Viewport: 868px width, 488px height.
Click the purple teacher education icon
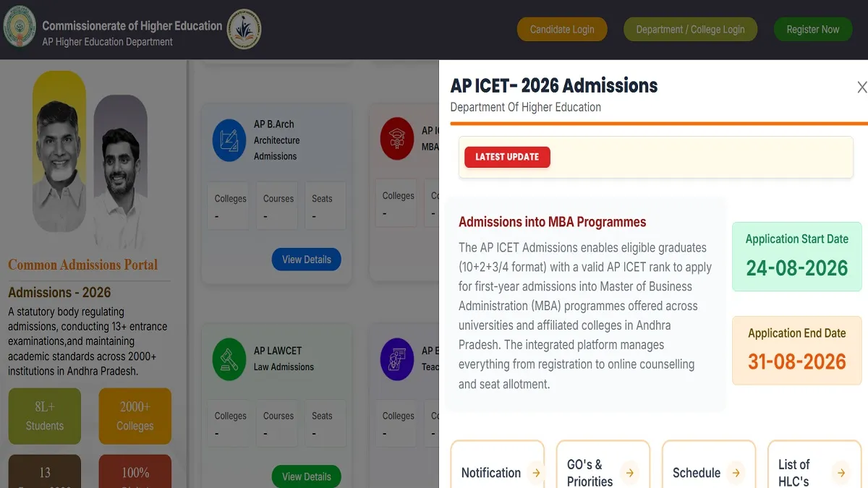396,359
